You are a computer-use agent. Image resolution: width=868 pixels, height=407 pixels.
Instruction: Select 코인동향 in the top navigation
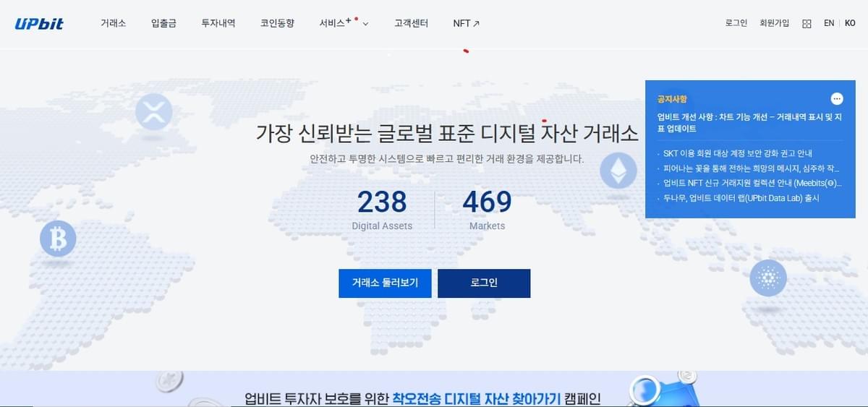[278, 23]
